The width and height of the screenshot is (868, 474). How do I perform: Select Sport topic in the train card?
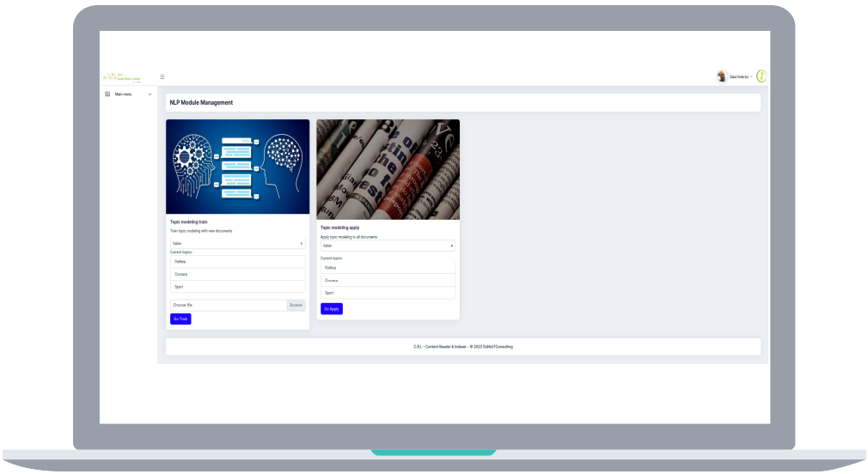click(x=237, y=287)
